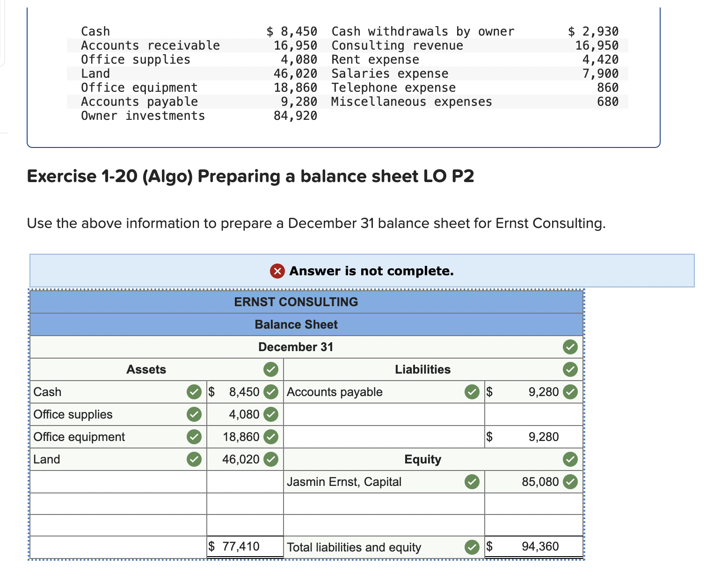
Task: Select the Assets section header
Action: (x=146, y=369)
